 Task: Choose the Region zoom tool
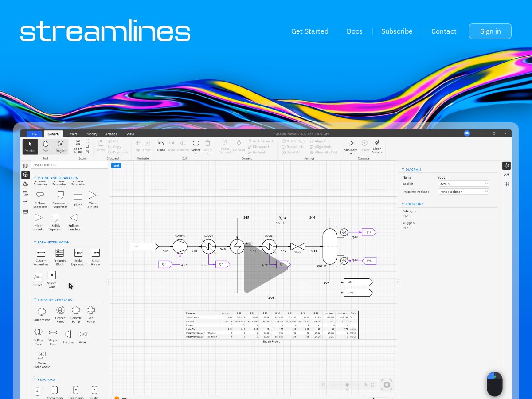61,146
